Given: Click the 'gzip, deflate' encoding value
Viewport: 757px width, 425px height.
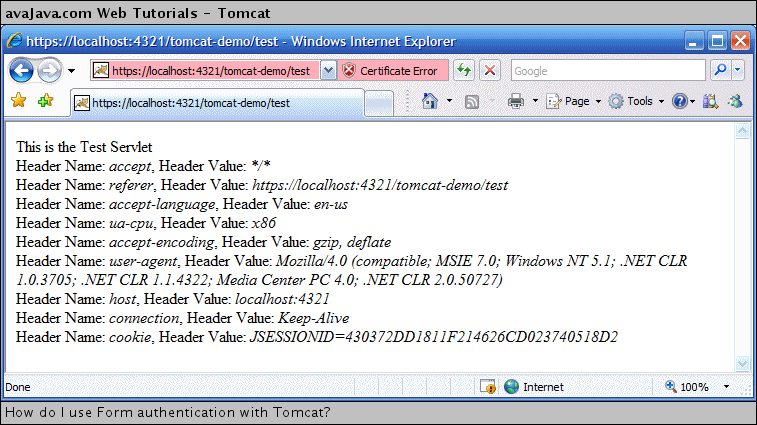Looking at the screenshot, I should click(352, 242).
